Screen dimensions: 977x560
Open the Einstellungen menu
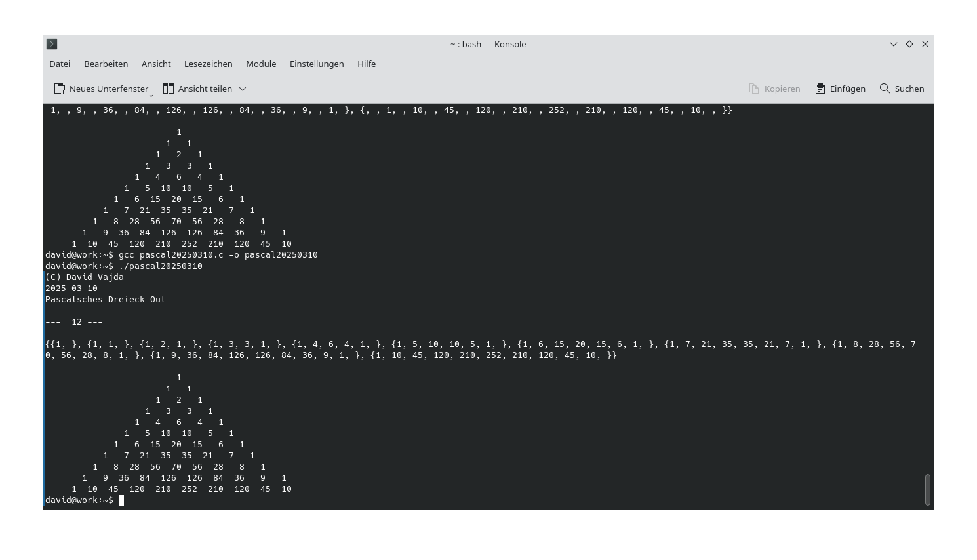[x=317, y=64]
